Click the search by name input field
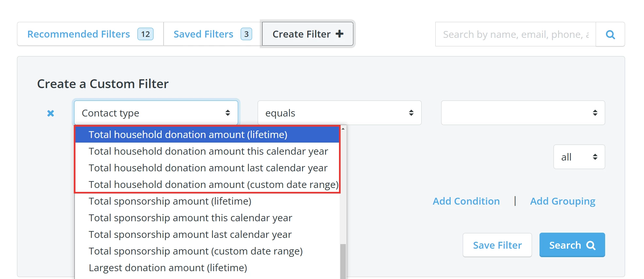The height and width of the screenshot is (279, 644). click(x=515, y=34)
